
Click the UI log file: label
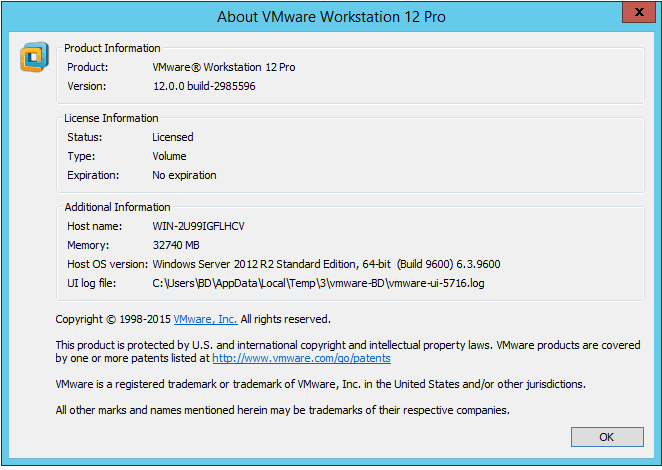coord(92,283)
